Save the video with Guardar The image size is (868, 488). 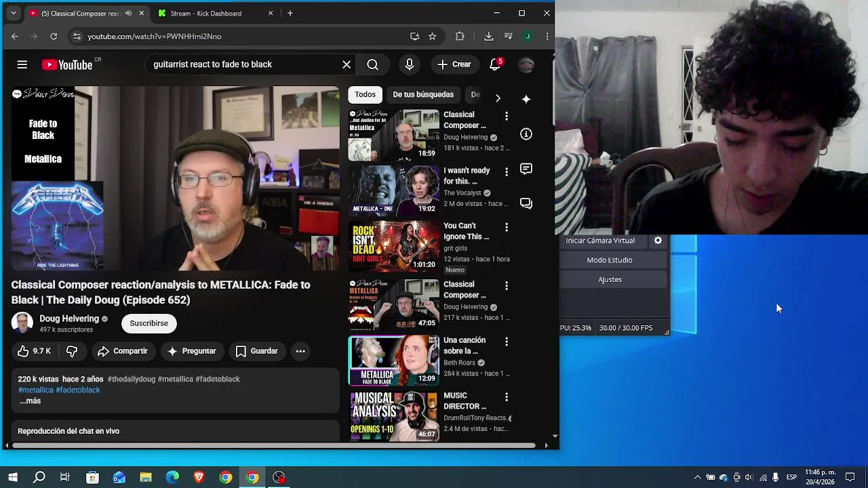click(256, 351)
